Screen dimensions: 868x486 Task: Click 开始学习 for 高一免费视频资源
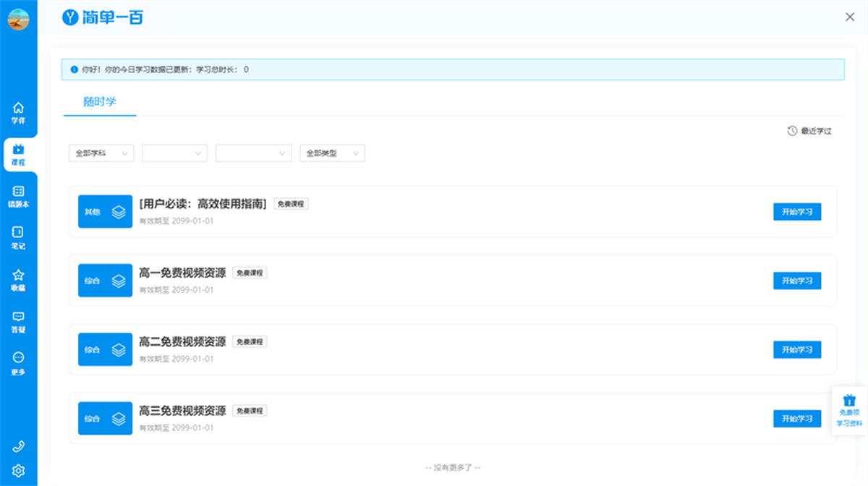click(x=796, y=281)
